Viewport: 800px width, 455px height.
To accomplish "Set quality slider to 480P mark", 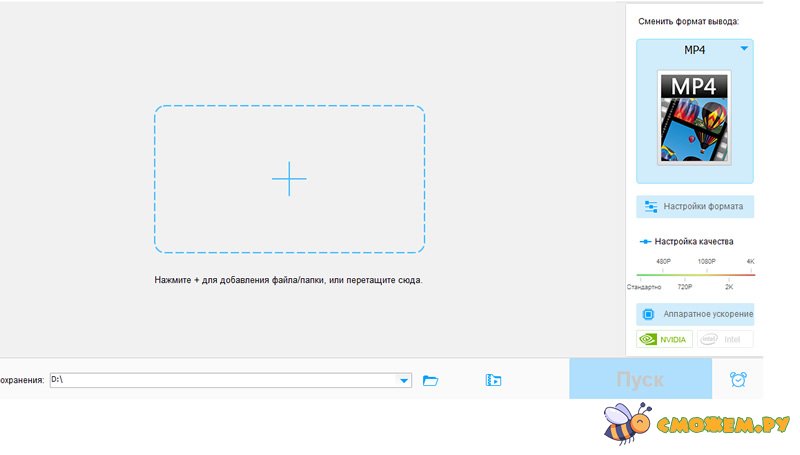I will [x=663, y=273].
